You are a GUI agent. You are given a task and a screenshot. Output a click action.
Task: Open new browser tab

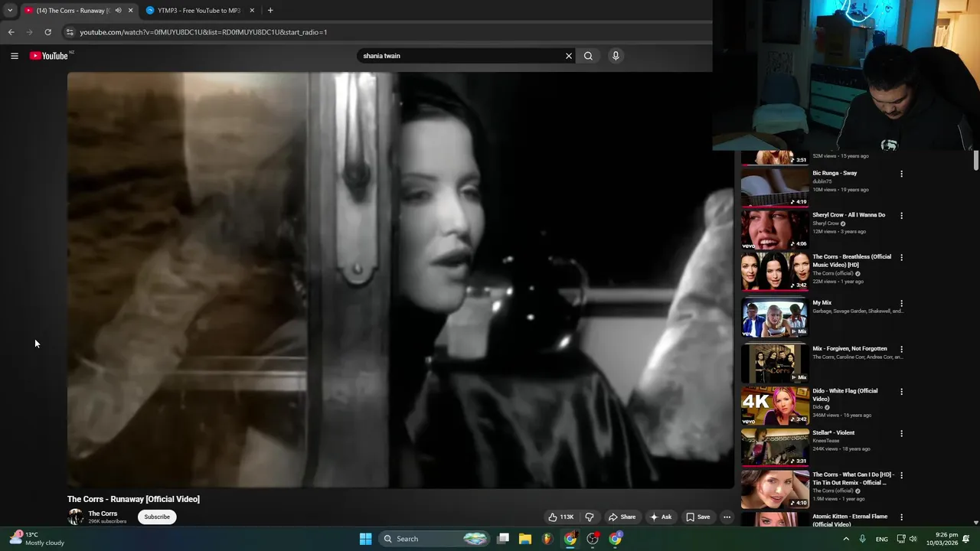tap(270, 11)
